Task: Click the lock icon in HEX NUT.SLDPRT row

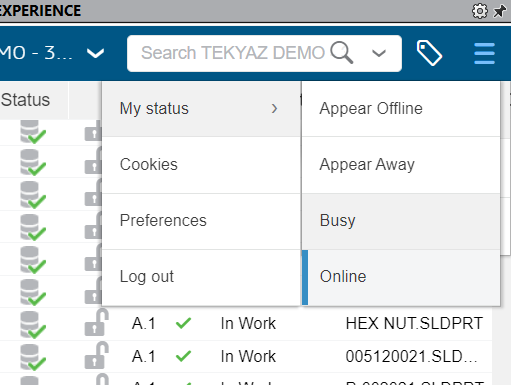Action: point(96,322)
